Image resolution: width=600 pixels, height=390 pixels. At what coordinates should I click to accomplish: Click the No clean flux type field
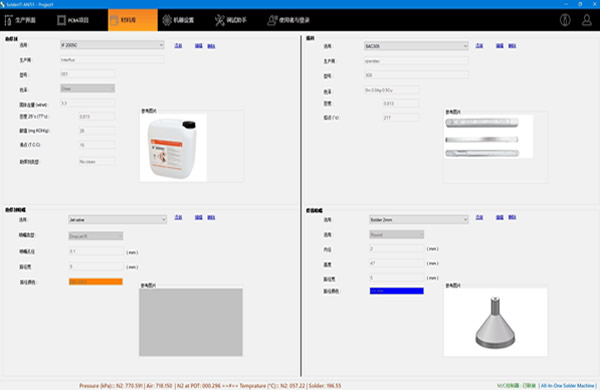coord(97,162)
